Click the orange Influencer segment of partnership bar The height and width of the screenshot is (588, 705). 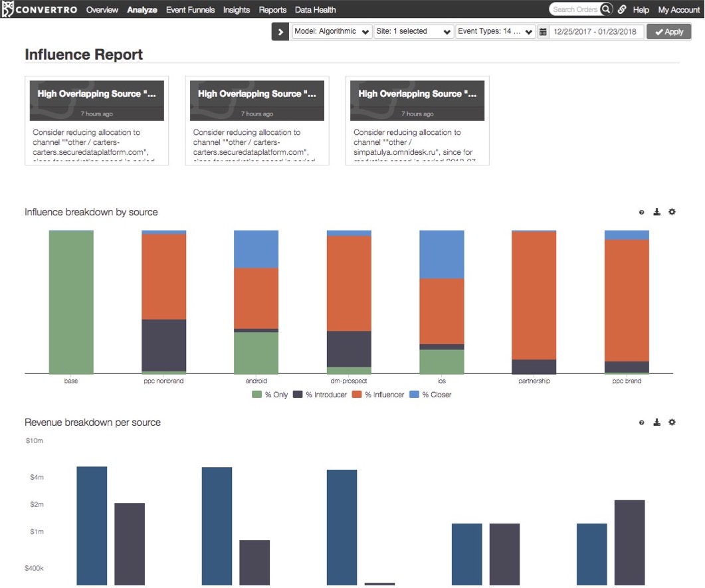coord(534,296)
